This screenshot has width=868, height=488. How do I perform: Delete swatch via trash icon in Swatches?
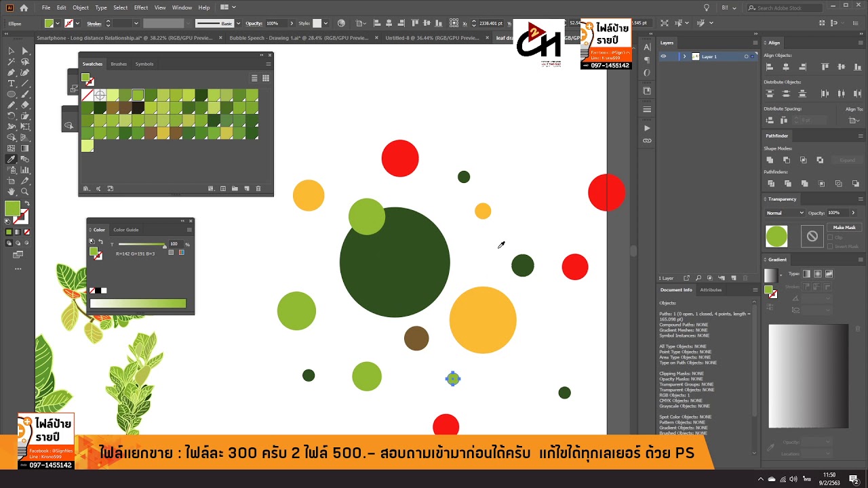(x=258, y=188)
